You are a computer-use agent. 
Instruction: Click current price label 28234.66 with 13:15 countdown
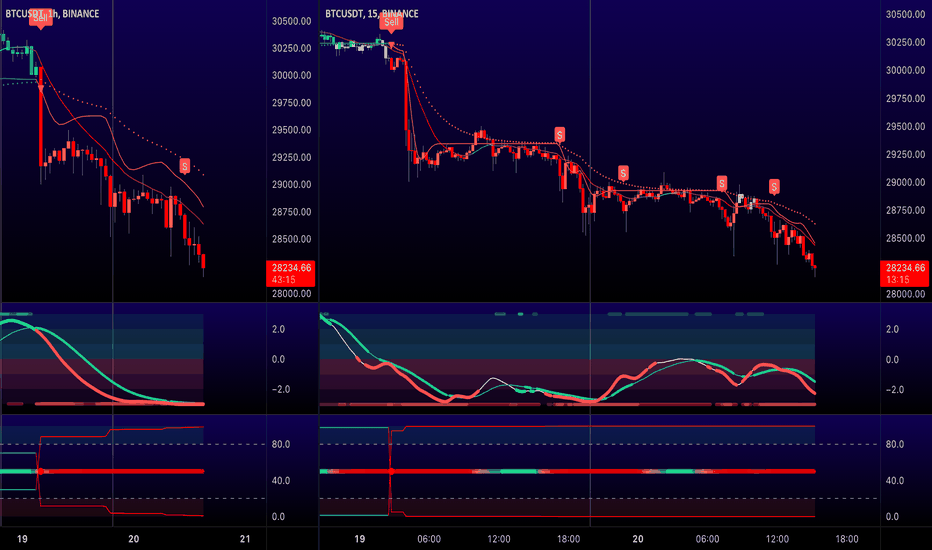coord(904,274)
